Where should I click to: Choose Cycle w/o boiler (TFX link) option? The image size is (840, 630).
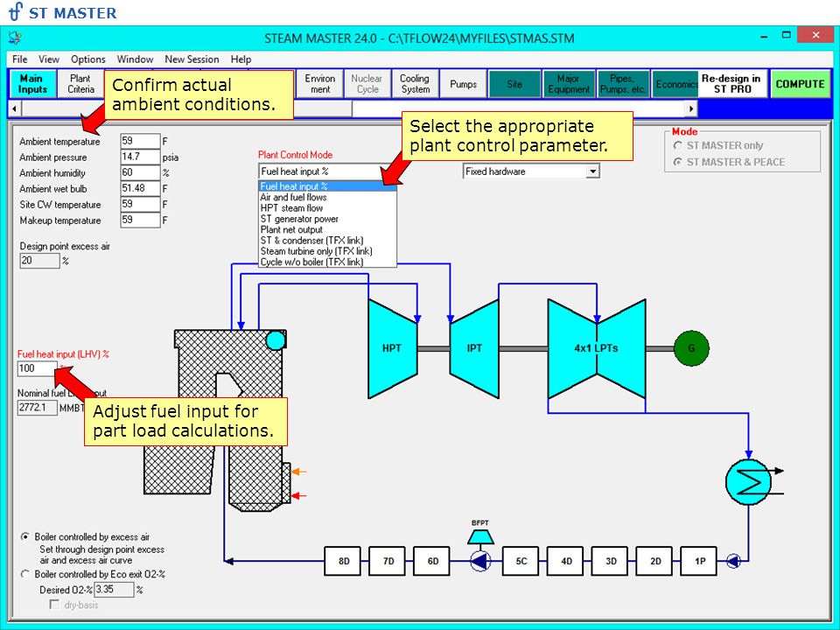click(327, 262)
